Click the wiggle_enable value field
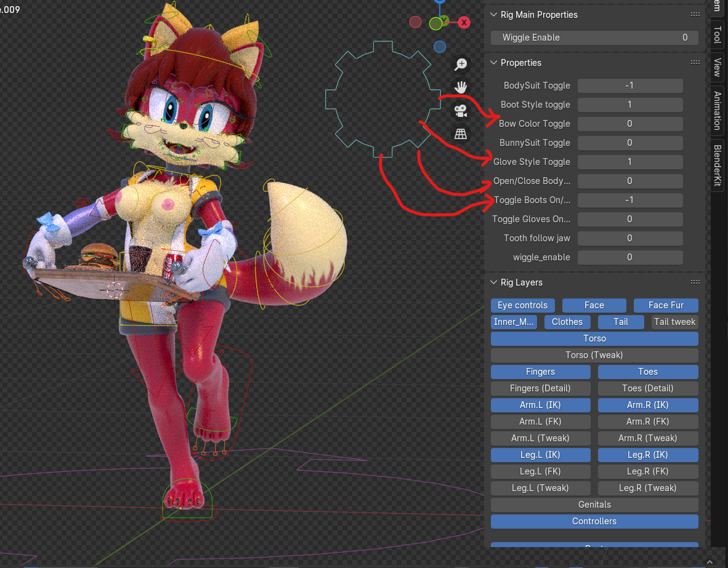Screen dimensions: 728x568 coord(630,257)
